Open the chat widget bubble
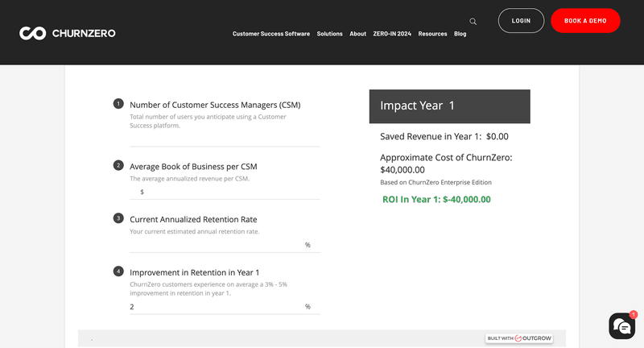The height and width of the screenshot is (348, 644). tap(621, 326)
